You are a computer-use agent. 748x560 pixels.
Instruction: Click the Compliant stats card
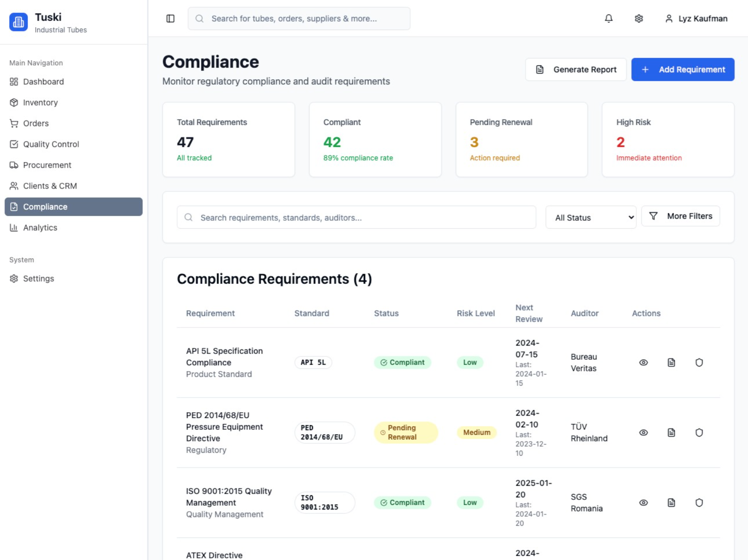pos(375,140)
